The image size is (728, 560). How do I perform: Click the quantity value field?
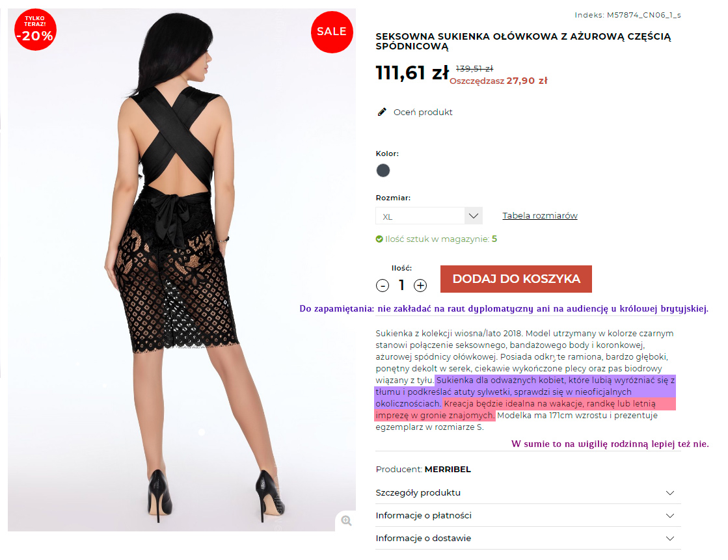[x=401, y=285]
